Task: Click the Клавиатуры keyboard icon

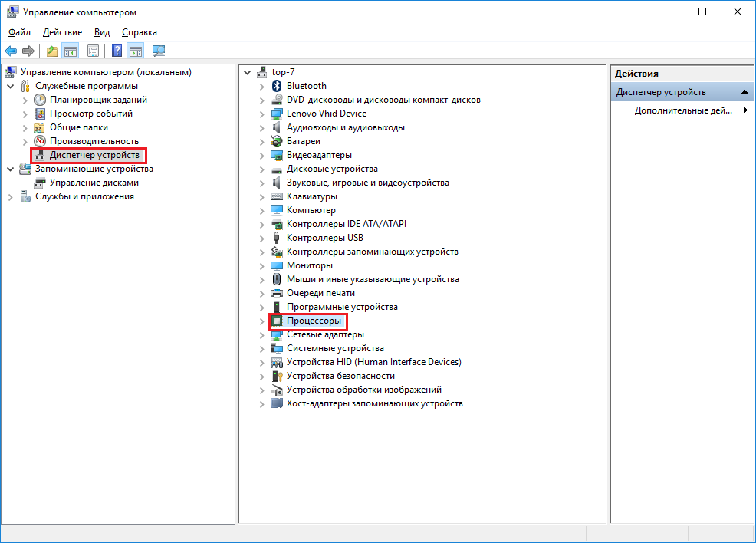Action: click(x=278, y=196)
